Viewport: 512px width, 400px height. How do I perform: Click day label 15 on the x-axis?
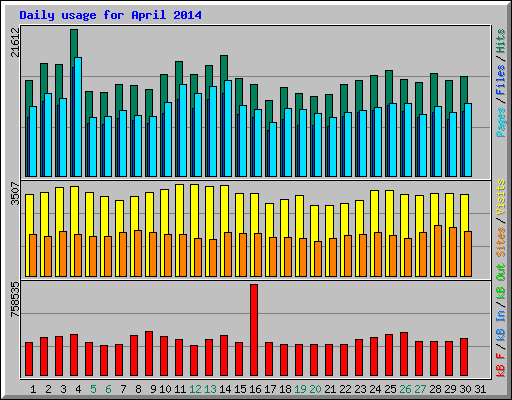pyautogui.click(x=240, y=389)
